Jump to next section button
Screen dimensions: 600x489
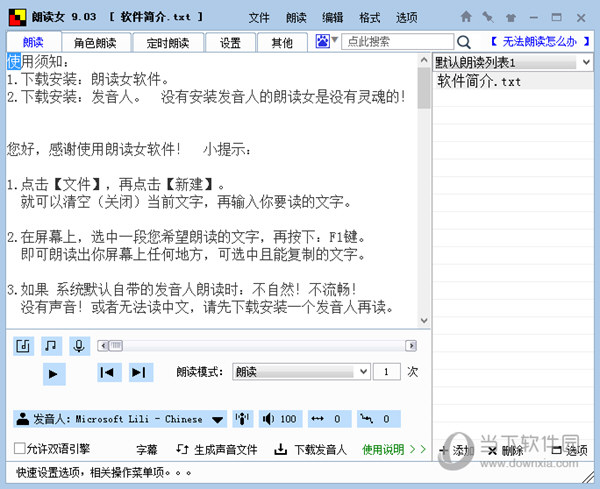140,372
